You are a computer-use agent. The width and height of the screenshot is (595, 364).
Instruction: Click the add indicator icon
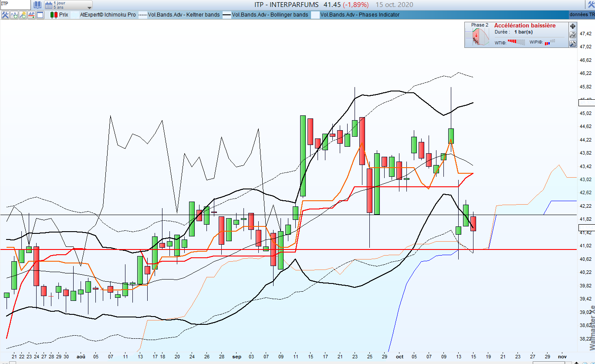(14, 15)
